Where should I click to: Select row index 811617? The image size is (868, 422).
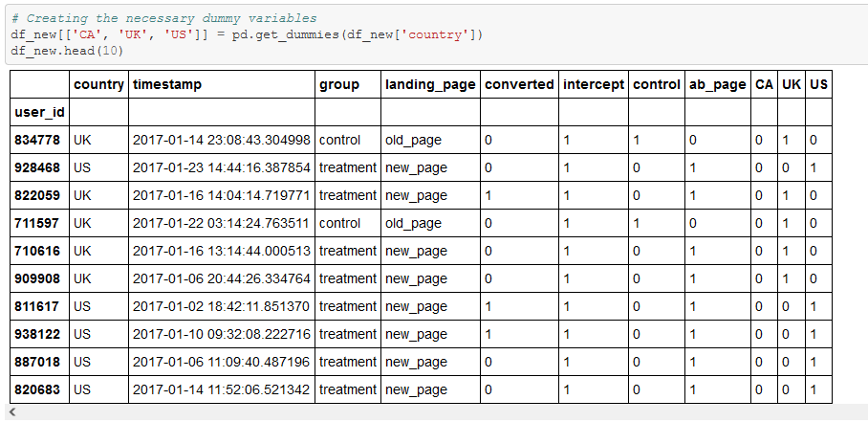(x=36, y=306)
